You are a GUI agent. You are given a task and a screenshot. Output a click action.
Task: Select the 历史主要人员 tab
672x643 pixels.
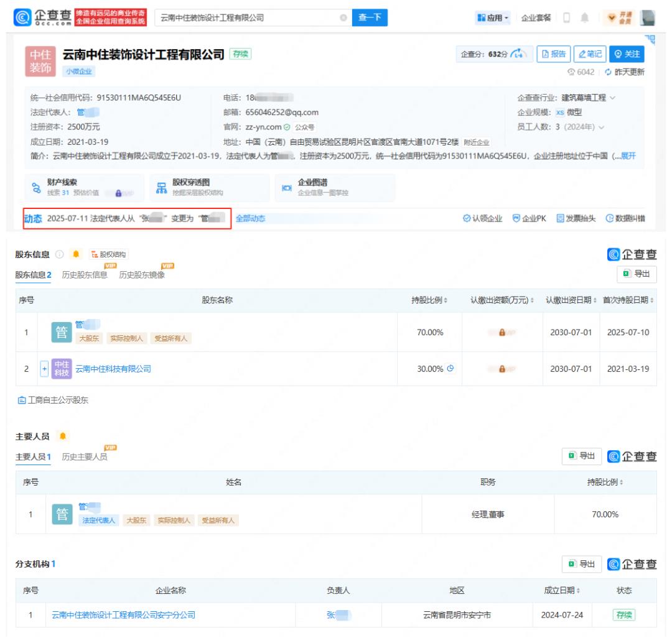pos(85,457)
